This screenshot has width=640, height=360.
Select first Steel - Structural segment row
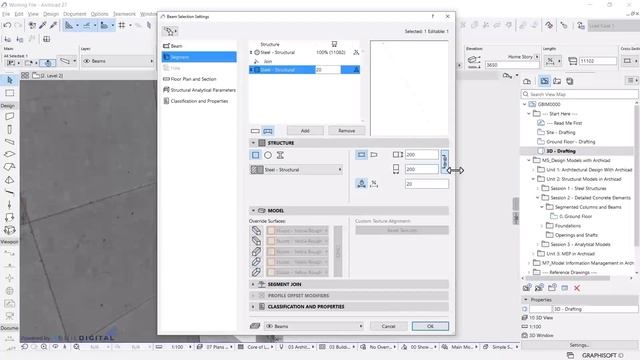click(304, 52)
